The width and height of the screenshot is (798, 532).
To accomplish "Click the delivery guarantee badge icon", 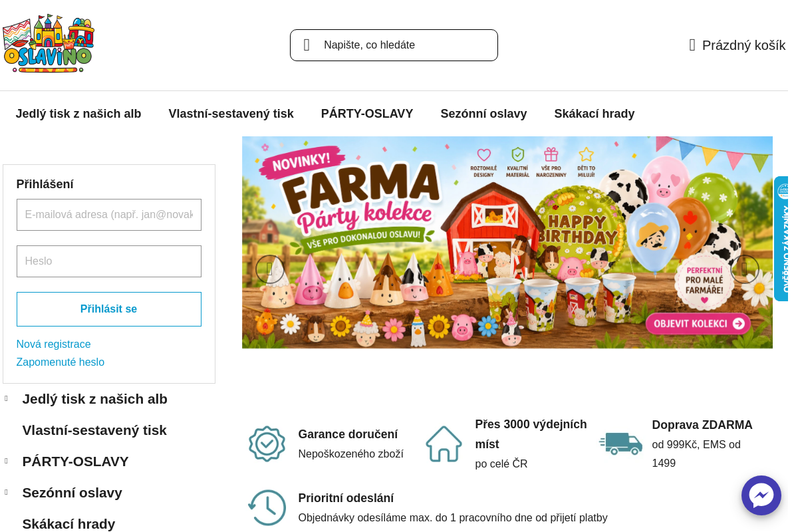I will [267, 444].
